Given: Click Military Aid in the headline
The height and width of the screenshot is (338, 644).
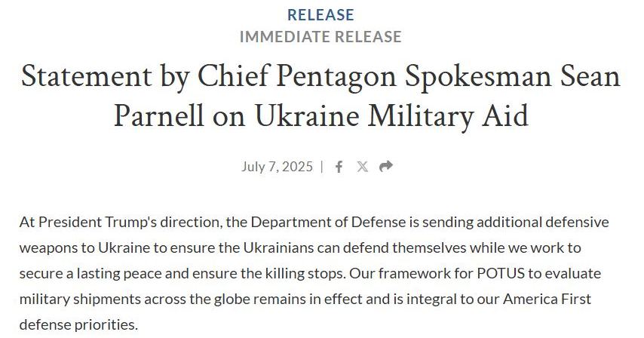Looking at the screenshot, I should coord(448,117).
